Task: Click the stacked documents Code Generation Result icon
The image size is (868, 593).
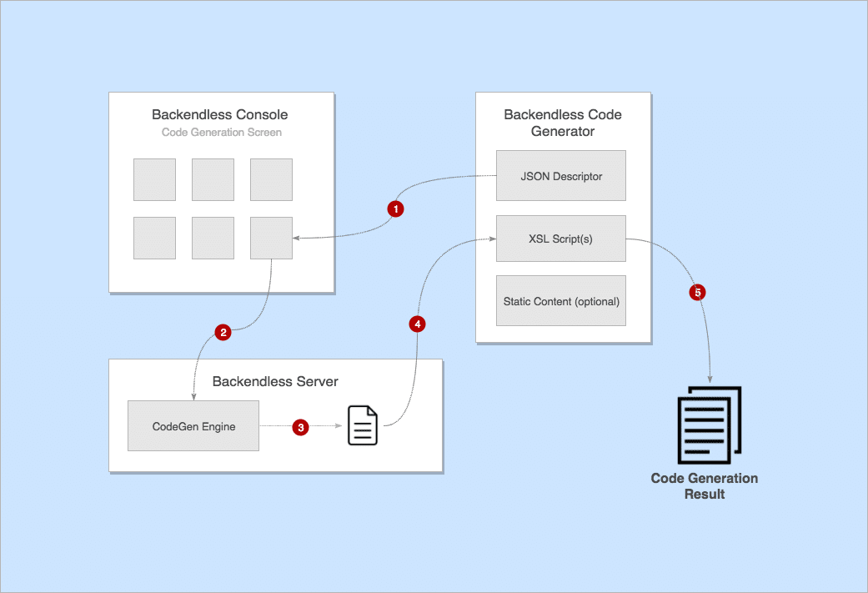Action: click(x=709, y=425)
